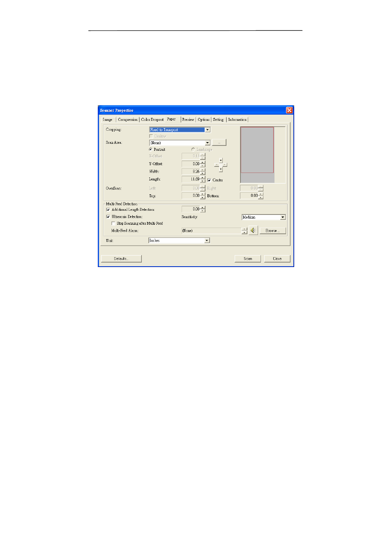Expand the Cropping dropdown
The width and height of the screenshot is (392, 555).
(208, 130)
